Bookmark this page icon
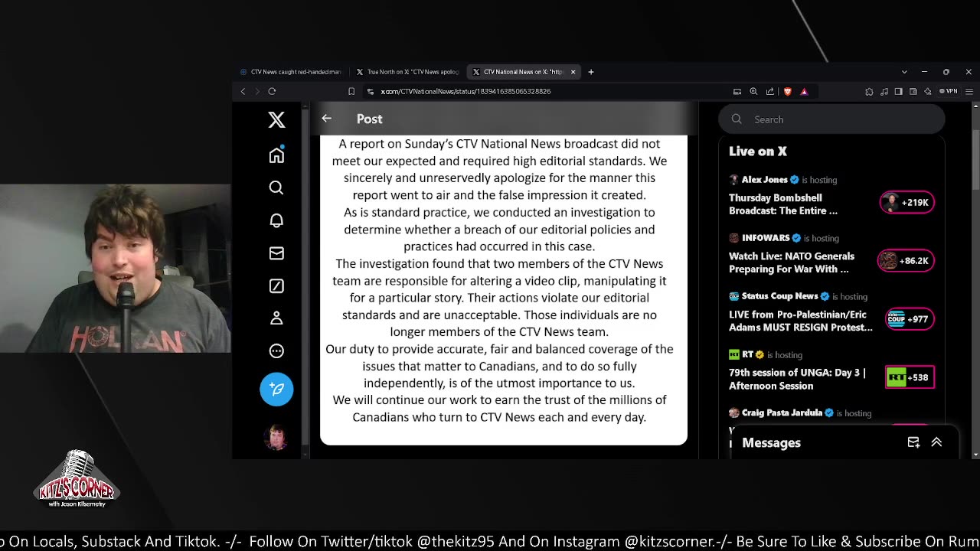980x551 pixels. [x=351, y=91]
